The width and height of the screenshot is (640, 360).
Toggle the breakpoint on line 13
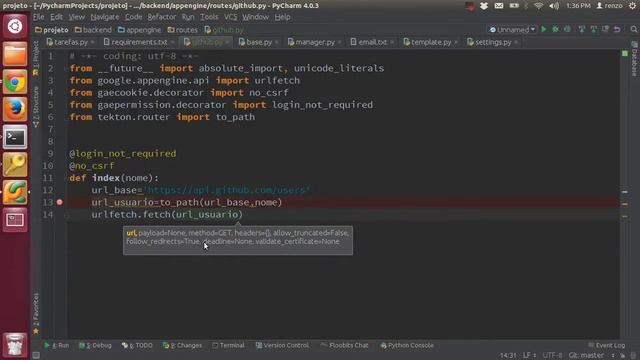pyautogui.click(x=60, y=202)
